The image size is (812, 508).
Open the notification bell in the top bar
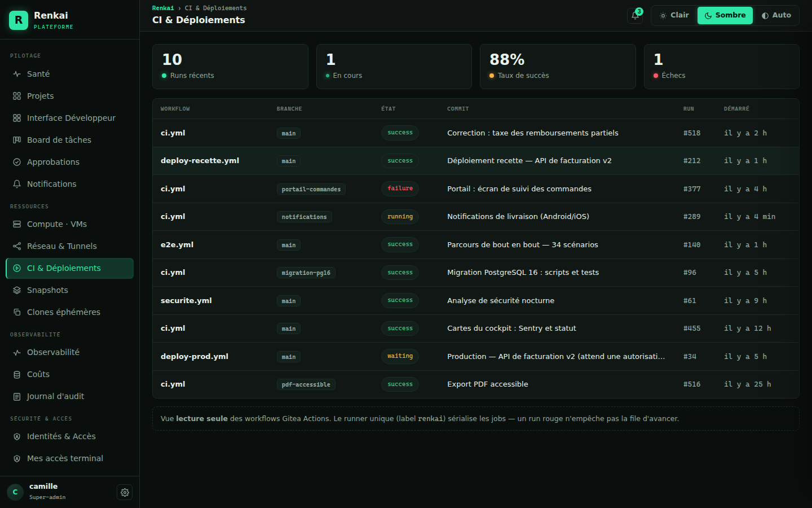(x=635, y=15)
